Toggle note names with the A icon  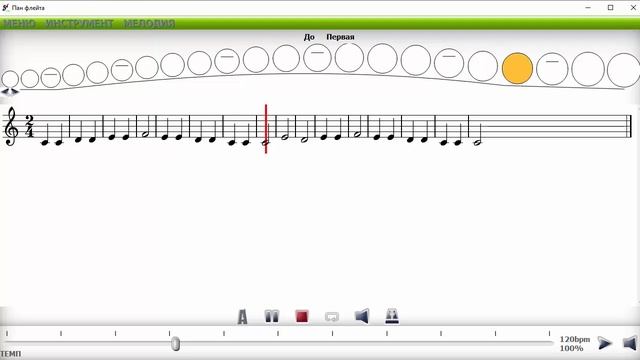coord(242,317)
